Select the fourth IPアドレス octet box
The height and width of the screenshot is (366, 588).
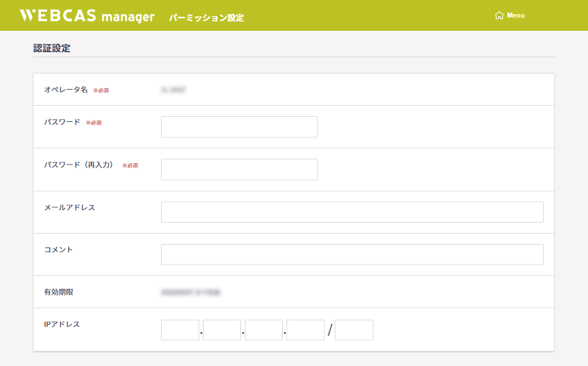305,330
